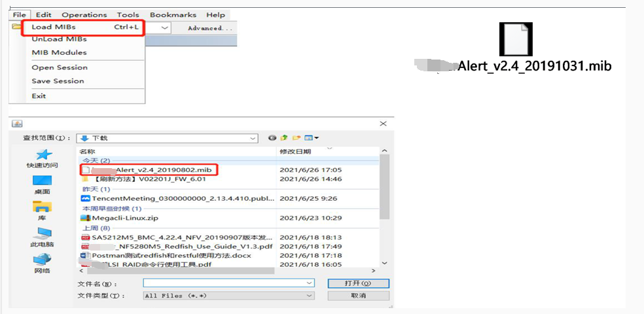The image size is (644, 314).
Task: Choose Load MIBs from File menu
Action: tap(54, 27)
